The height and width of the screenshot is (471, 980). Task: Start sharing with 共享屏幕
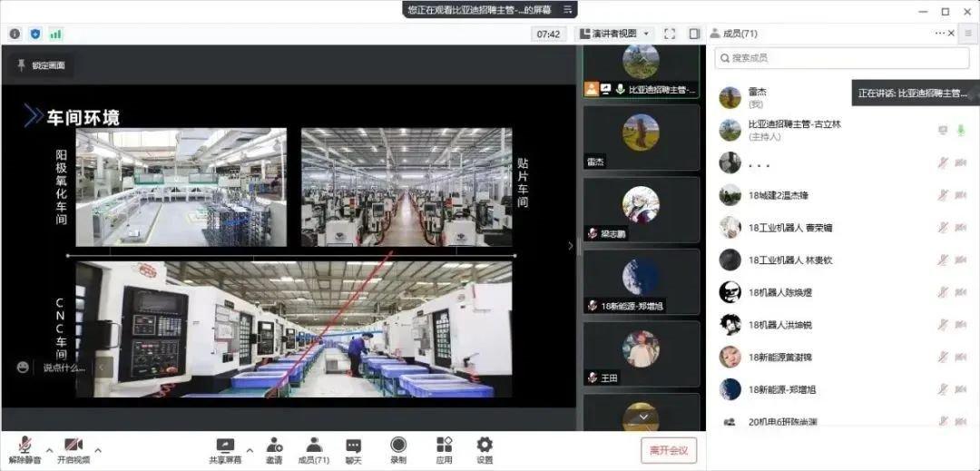click(225, 450)
